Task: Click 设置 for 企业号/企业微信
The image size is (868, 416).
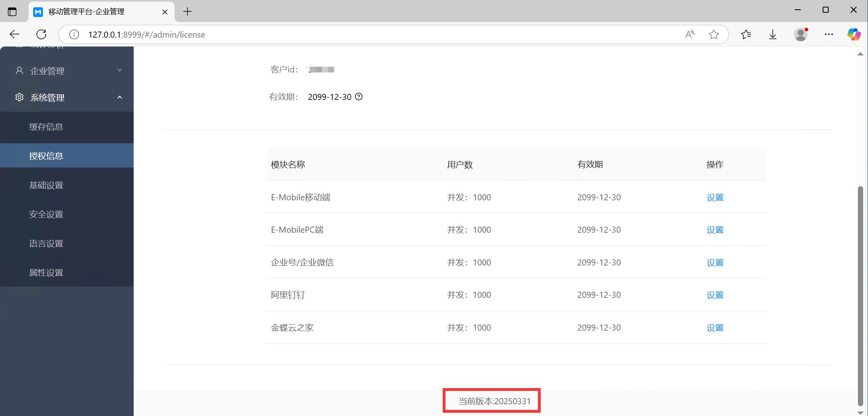Action: click(715, 263)
